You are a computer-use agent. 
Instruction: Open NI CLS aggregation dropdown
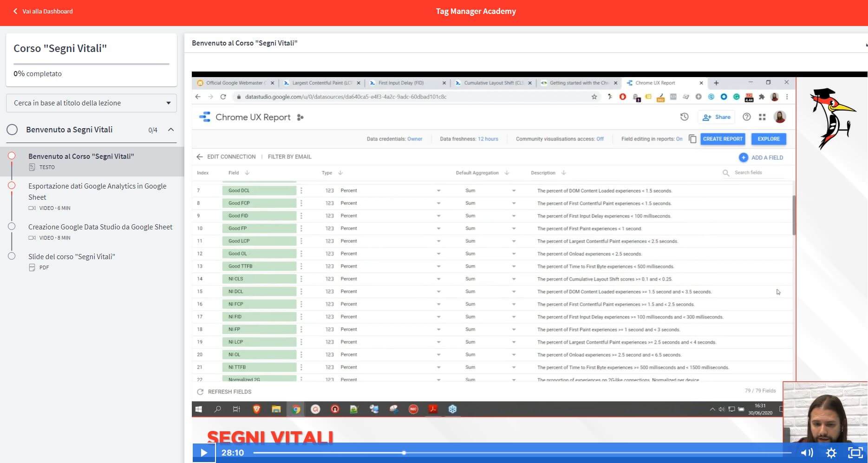514,279
